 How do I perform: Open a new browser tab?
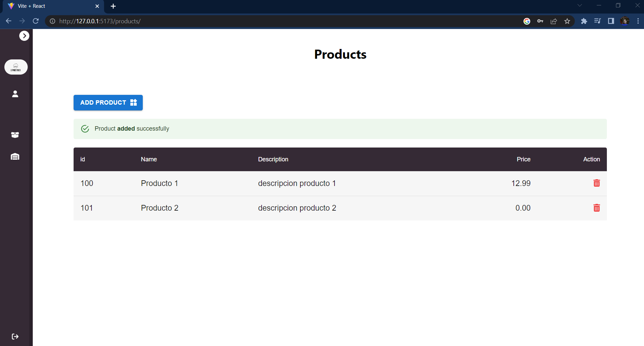click(113, 6)
